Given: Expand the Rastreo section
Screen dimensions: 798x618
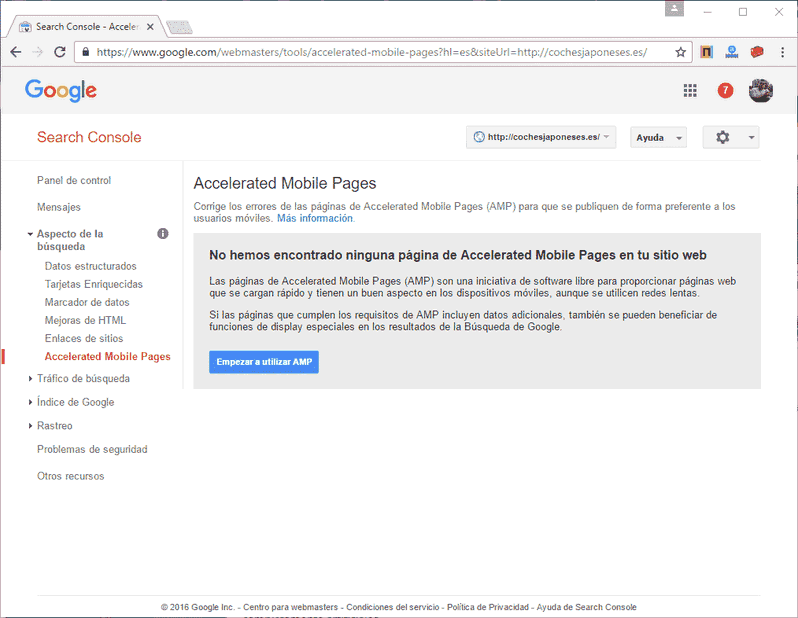Looking at the screenshot, I should [x=31, y=426].
